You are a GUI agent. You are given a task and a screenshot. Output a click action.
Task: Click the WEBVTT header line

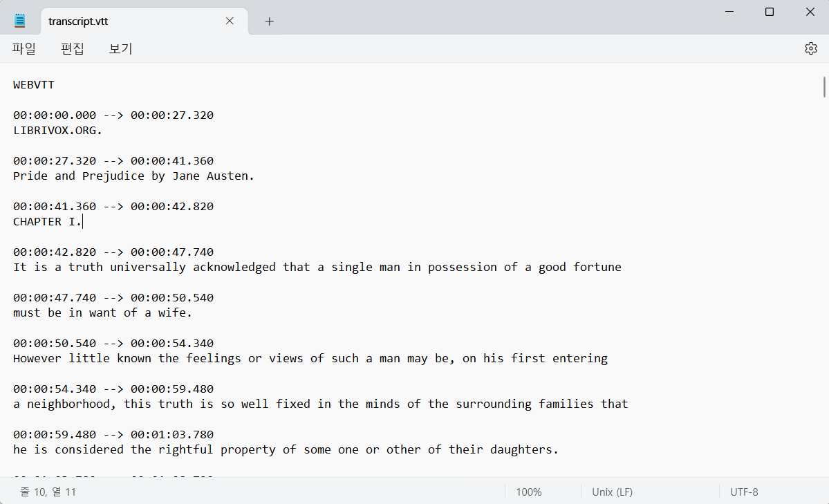pos(34,84)
